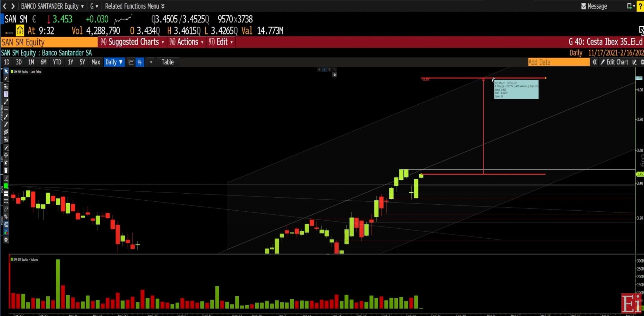Click the pencil edit annotation tool
Image resolution: width=644 pixels, height=316 pixels.
coord(6,148)
